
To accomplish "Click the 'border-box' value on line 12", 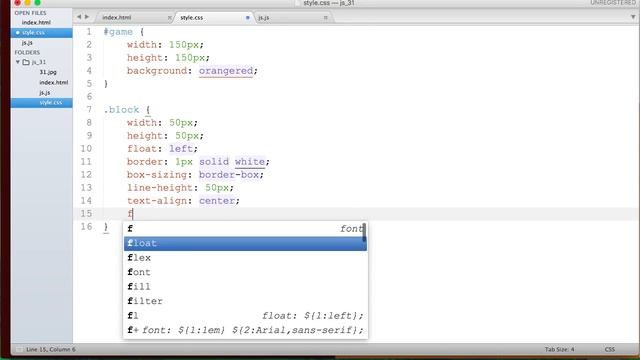I will [229, 175].
